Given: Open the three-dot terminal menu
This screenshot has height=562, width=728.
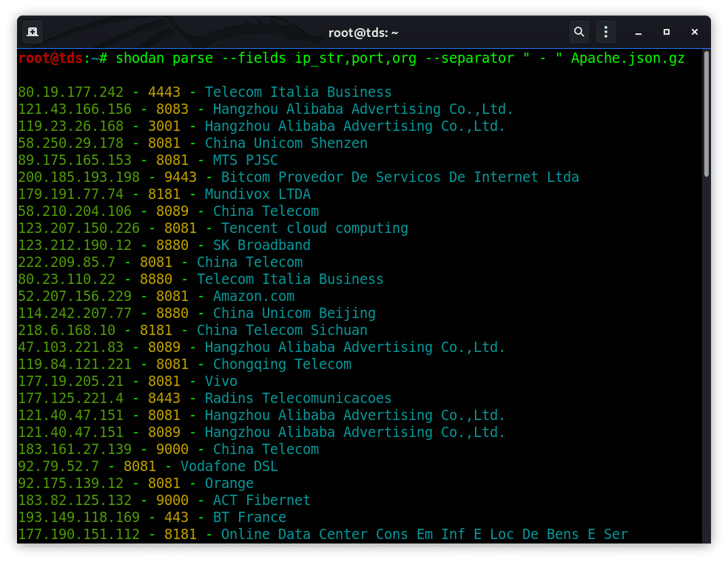Looking at the screenshot, I should point(605,32).
